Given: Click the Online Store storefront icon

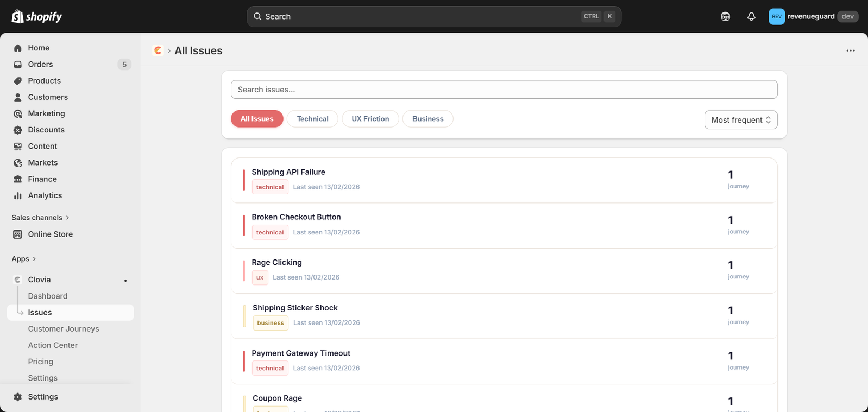Looking at the screenshot, I should click(x=18, y=234).
